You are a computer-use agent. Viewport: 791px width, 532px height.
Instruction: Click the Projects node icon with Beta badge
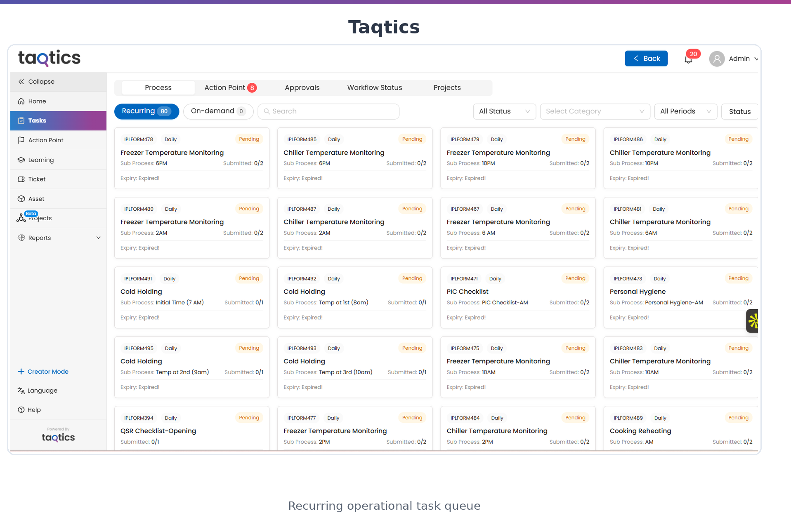(x=21, y=218)
